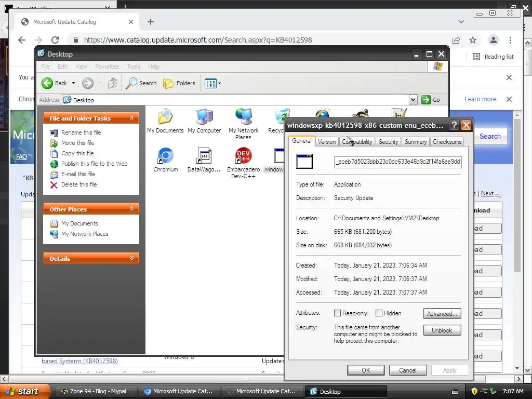Click the Up folder toolbar icon
Viewport: 532px width, 399px height.
[x=113, y=83]
